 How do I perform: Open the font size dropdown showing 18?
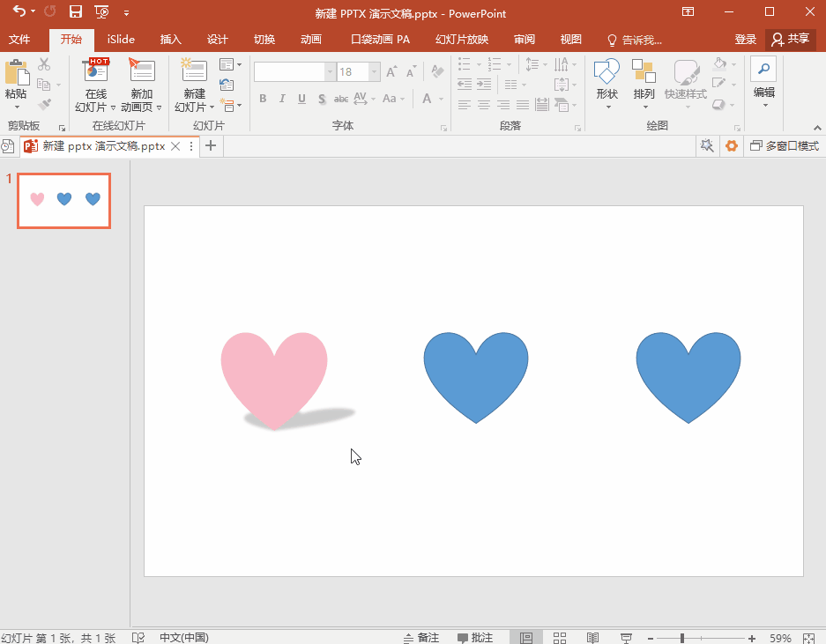[375, 71]
